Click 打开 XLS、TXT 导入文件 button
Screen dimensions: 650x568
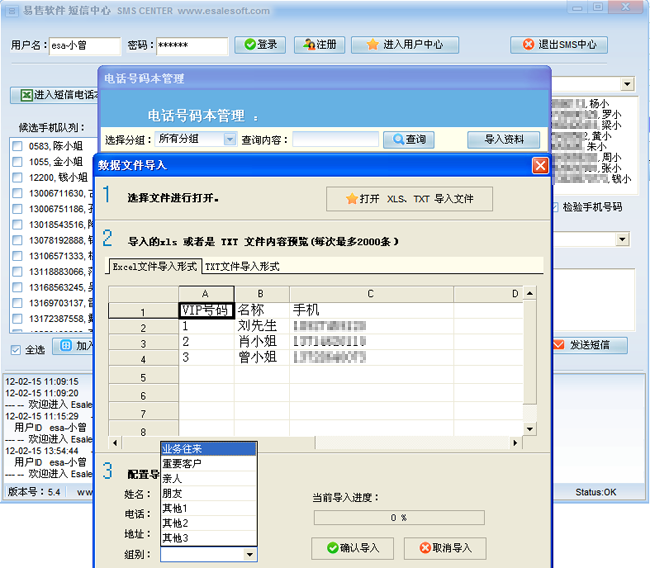pyautogui.click(x=410, y=199)
